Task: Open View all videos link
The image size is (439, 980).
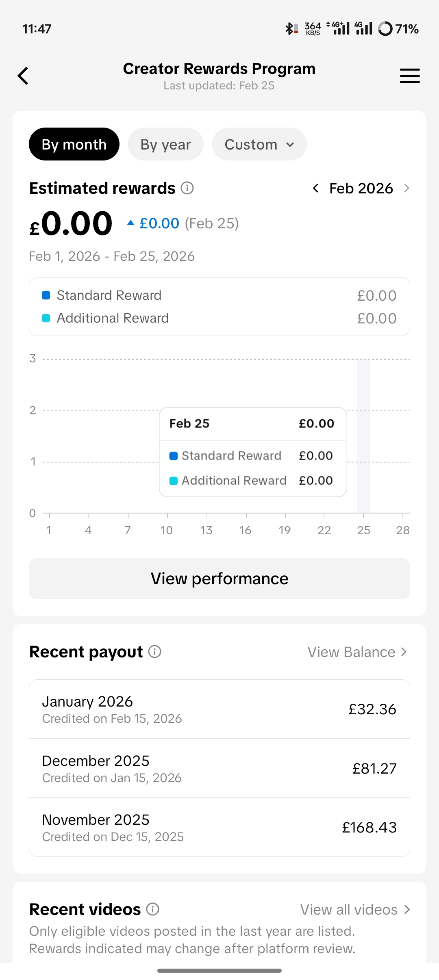Action: [355, 909]
